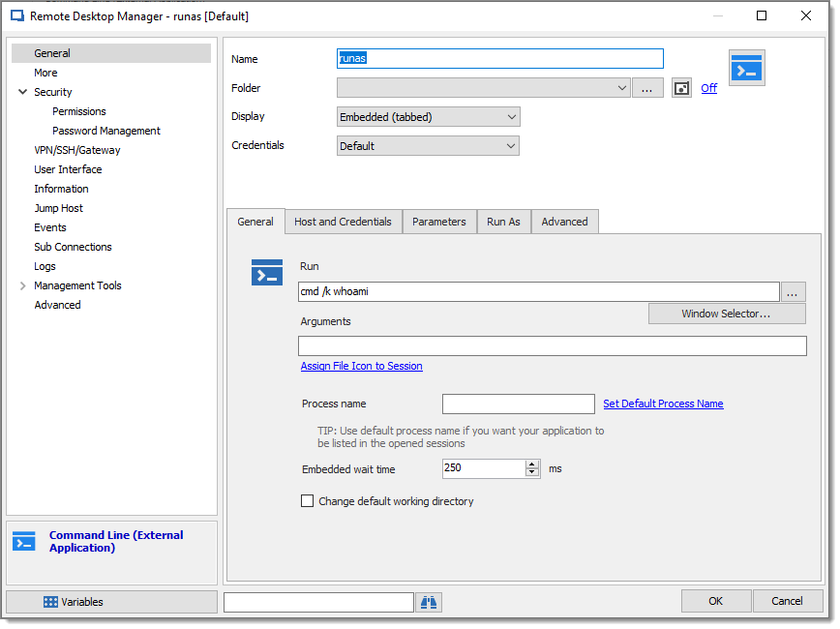The height and width of the screenshot is (629, 840).
Task: Click the binoculars search icon
Action: pyautogui.click(x=429, y=602)
